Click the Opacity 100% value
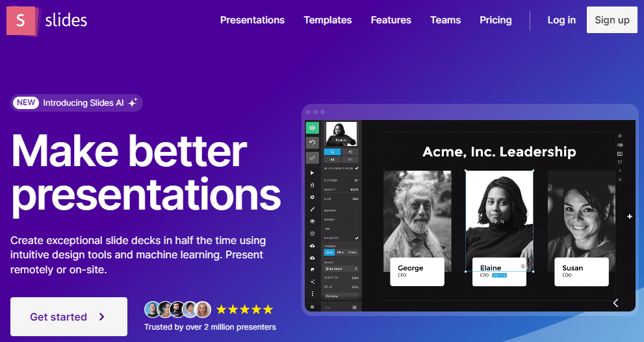The height and width of the screenshot is (342, 644). coord(354,189)
